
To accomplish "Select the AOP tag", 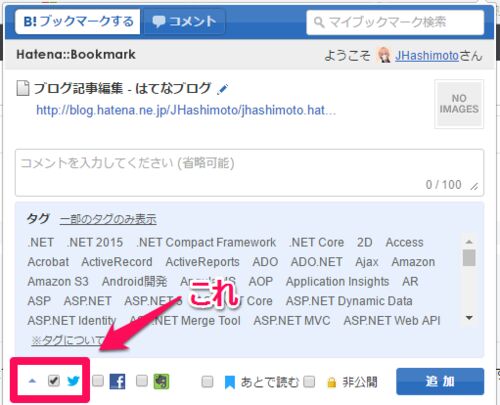I will coord(261,281).
